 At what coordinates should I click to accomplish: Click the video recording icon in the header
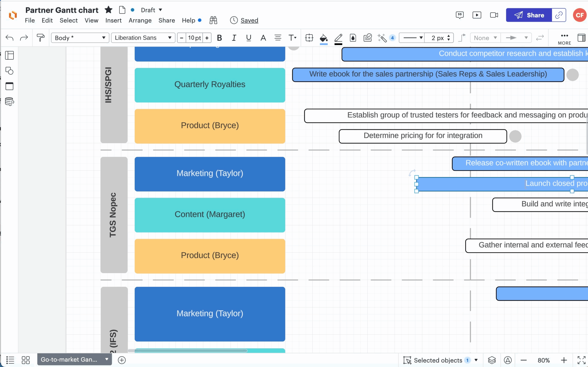(494, 15)
